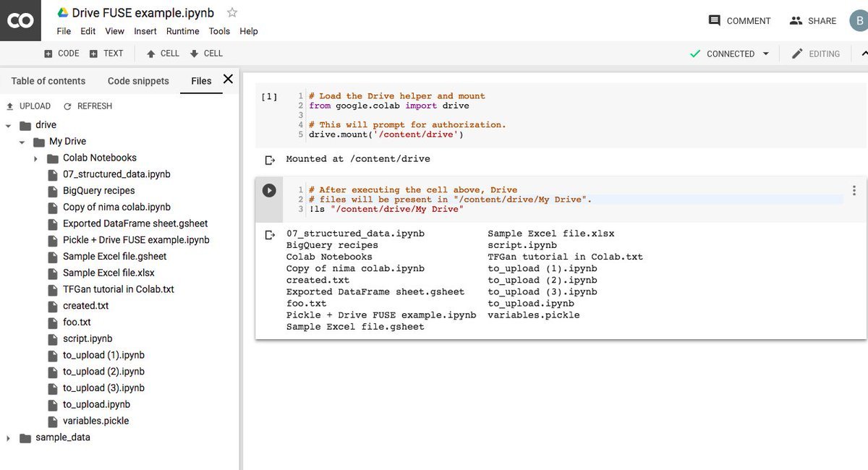This screenshot has height=470, width=868.
Task: Open the cell's three-dot options menu
Action: (854, 190)
